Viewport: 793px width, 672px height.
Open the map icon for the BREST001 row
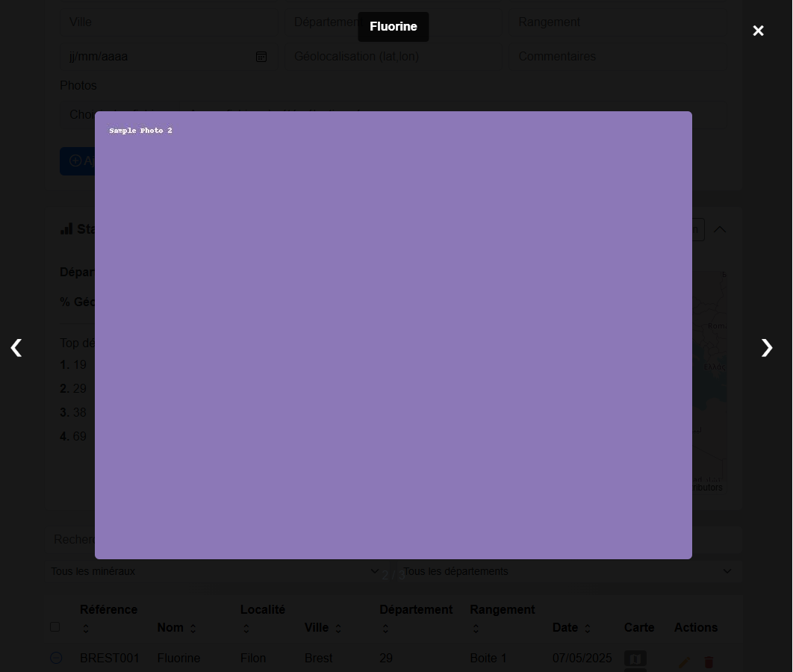[635, 659]
